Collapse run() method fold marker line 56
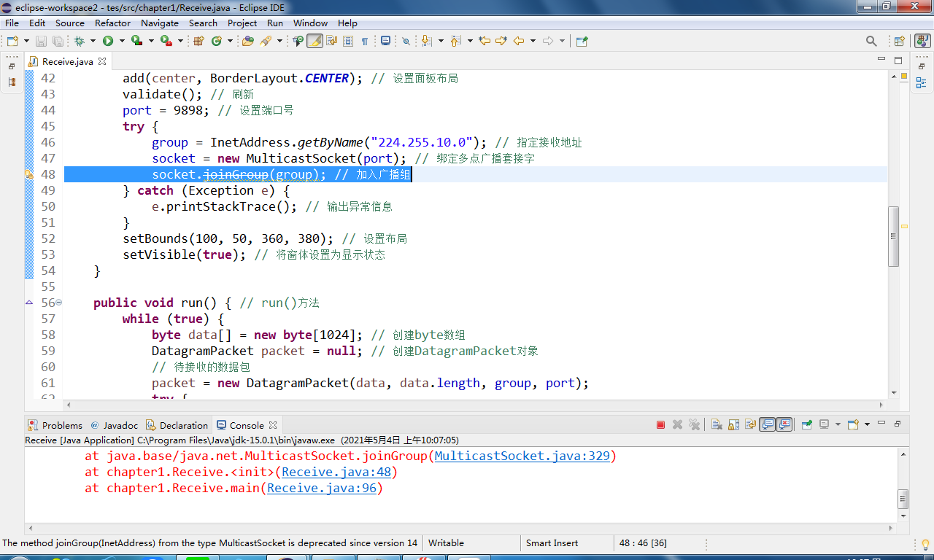Viewport: 934px width, 560px height. 59,303
